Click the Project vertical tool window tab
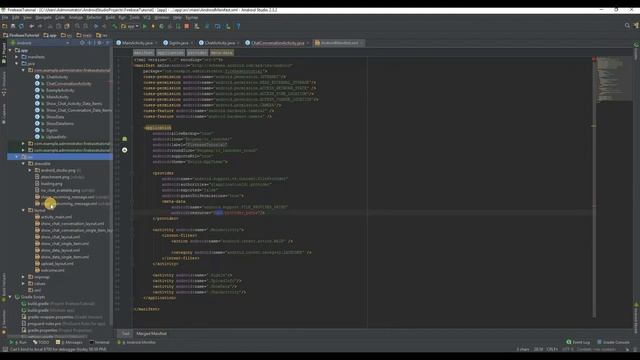Image resolution: width=640 pixels, height=360 pixels. (x=4, y=53)
